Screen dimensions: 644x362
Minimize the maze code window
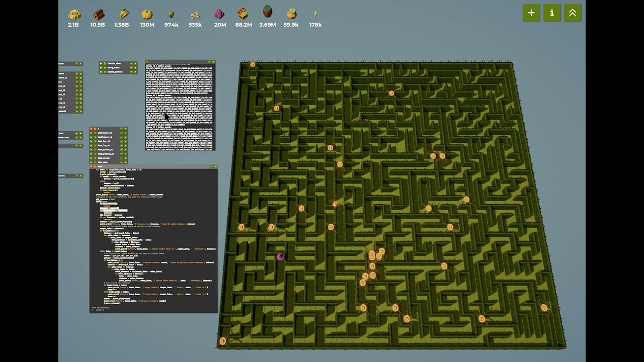tap(212, 166)
